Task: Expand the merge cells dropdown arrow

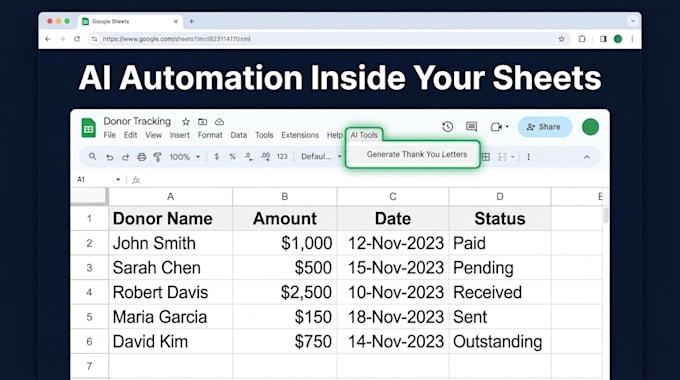Action: click(513, 157)
